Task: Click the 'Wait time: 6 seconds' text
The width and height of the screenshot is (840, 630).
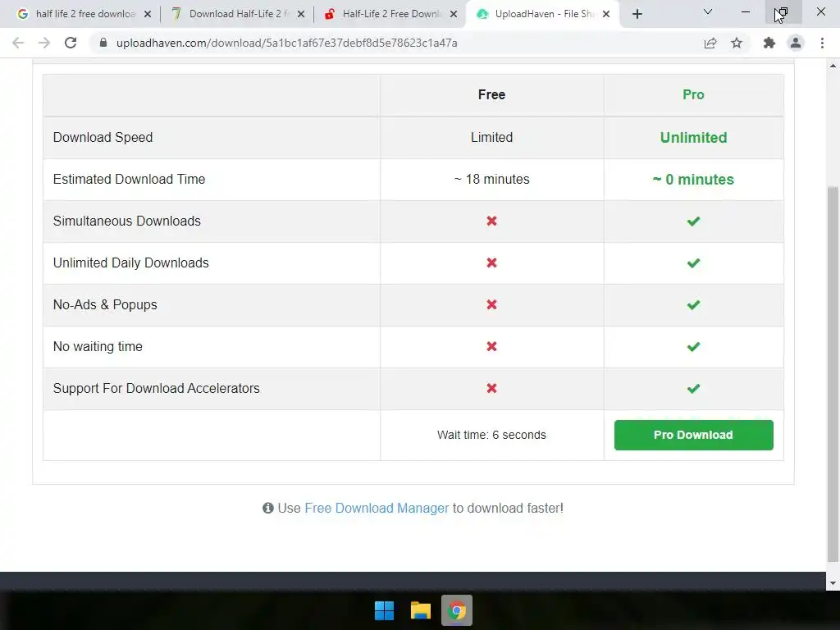Action: [x=492, y=435]
